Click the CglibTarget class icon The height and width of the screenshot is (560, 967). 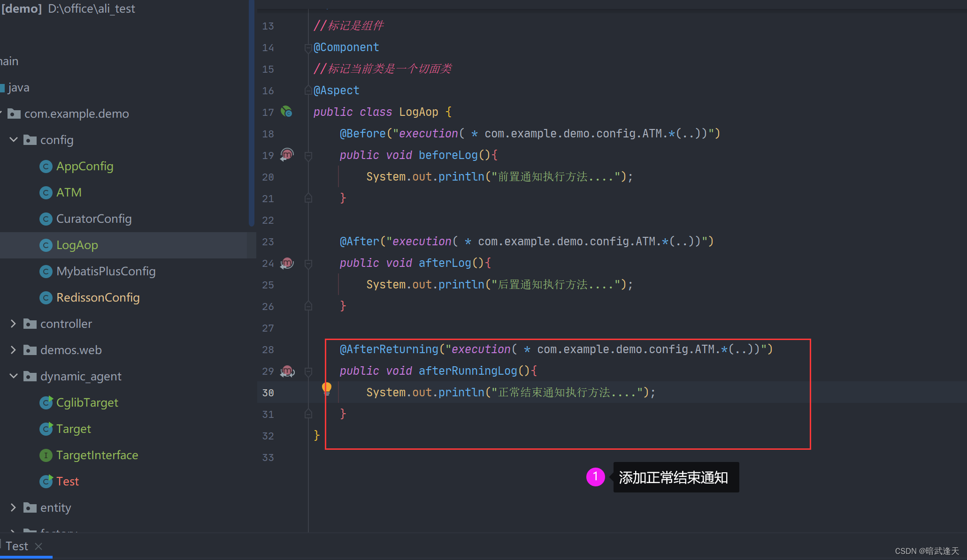(46, 403)
